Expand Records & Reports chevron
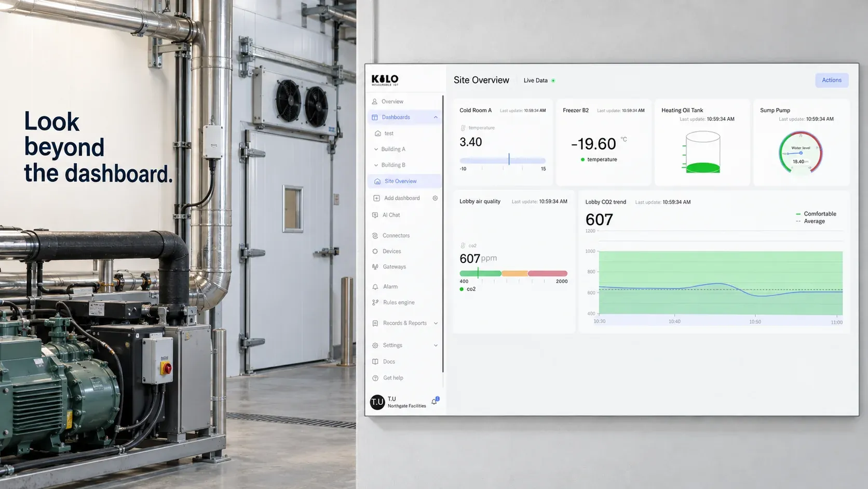 (436, 323)
